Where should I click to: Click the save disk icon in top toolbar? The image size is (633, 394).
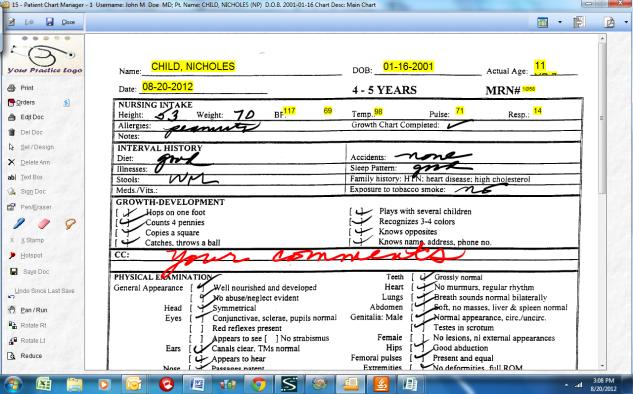[49, 22]
